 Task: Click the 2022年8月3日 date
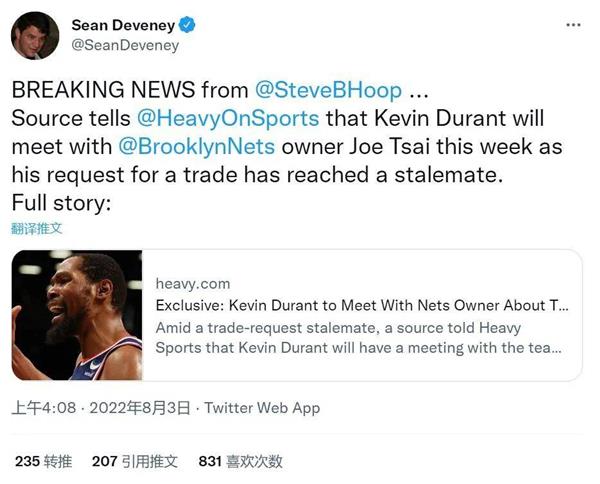point(140,408)
